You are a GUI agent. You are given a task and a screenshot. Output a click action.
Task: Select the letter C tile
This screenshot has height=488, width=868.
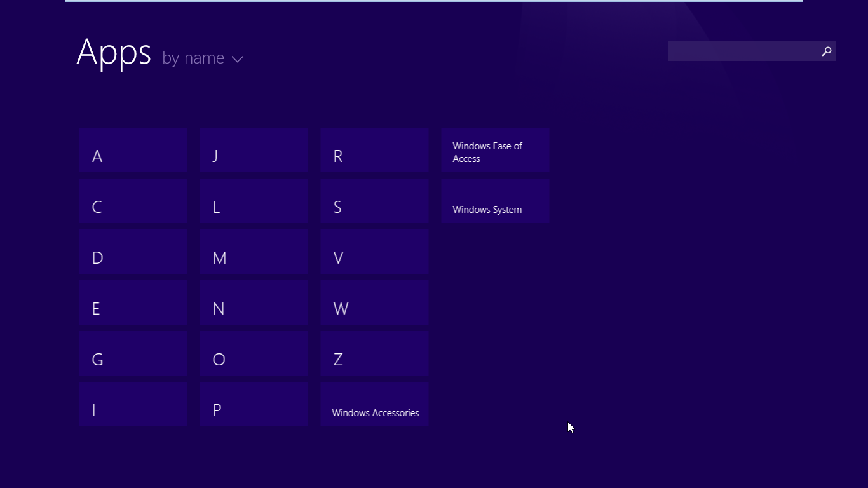[133, 201]
